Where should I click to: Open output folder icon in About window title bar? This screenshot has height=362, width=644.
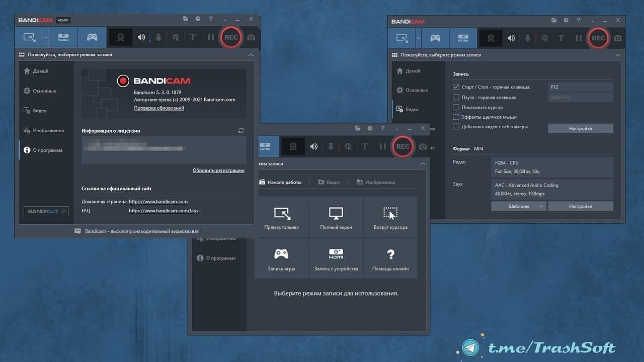tap(186, 19)
